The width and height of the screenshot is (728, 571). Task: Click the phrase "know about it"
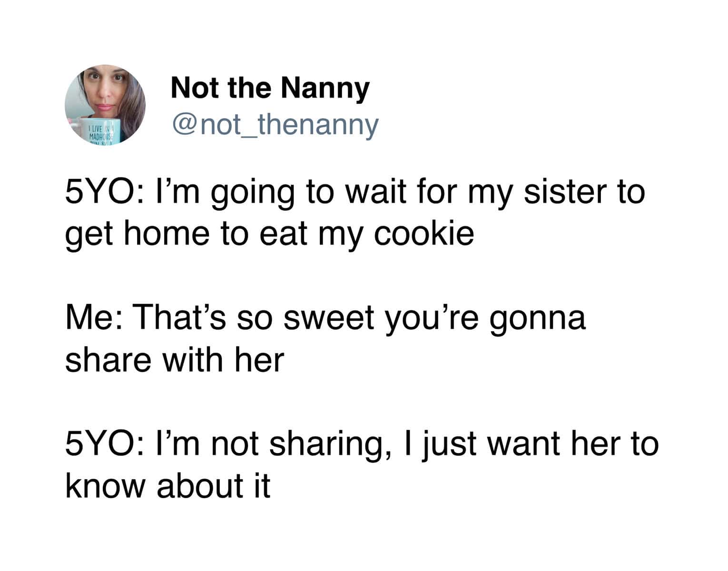click(x=168, y=485)
